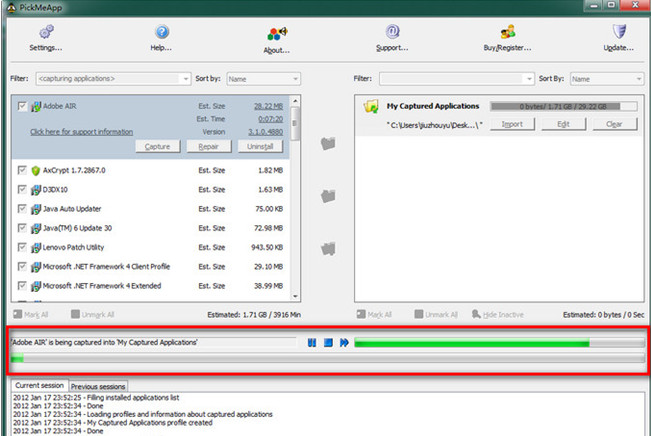This screenshot has width=651, height=436.
Task: Click the Help question mark icon
Action: (x=161, y=33)
